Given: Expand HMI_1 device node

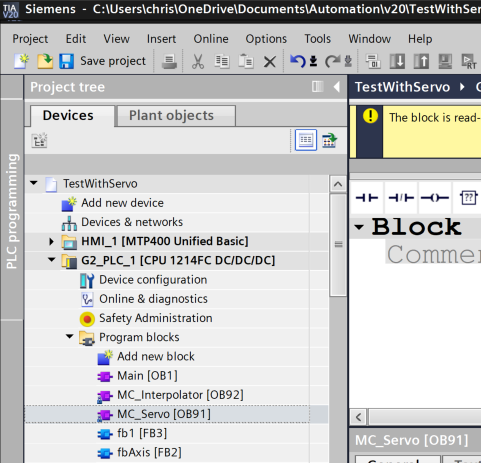Looking at the screenshot, I should tap(51, 241).
